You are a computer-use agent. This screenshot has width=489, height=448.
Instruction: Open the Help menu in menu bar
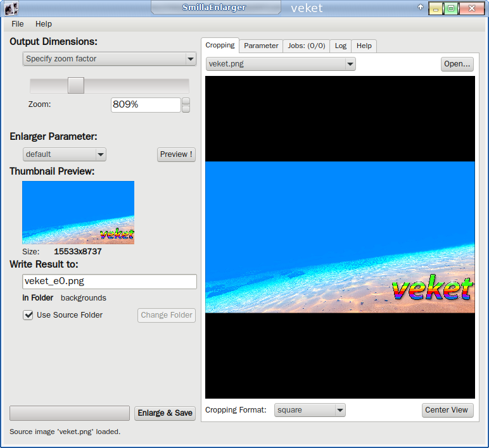43,24
